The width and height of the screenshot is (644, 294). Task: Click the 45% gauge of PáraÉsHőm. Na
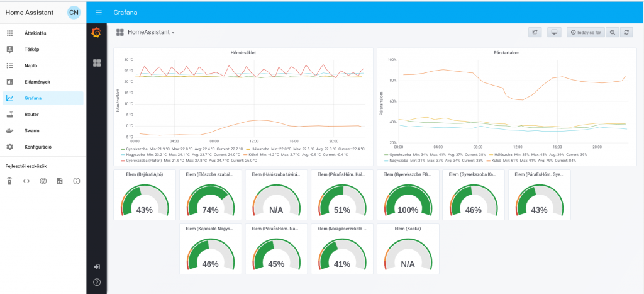coord(276,253)
